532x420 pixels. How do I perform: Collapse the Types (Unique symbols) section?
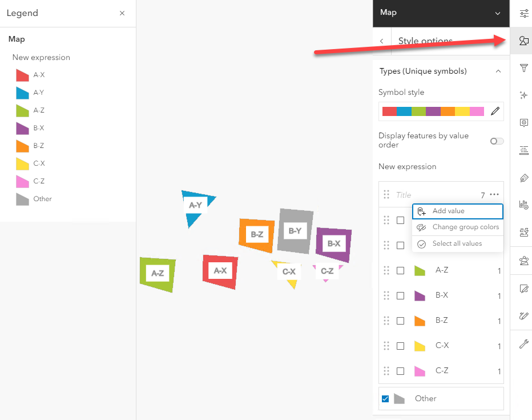pyautogui.click(x=498, y=71)
